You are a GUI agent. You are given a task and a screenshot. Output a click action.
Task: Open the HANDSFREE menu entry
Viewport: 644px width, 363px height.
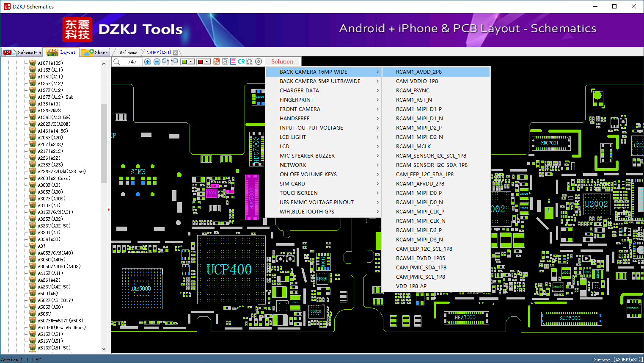pos(324,119)
